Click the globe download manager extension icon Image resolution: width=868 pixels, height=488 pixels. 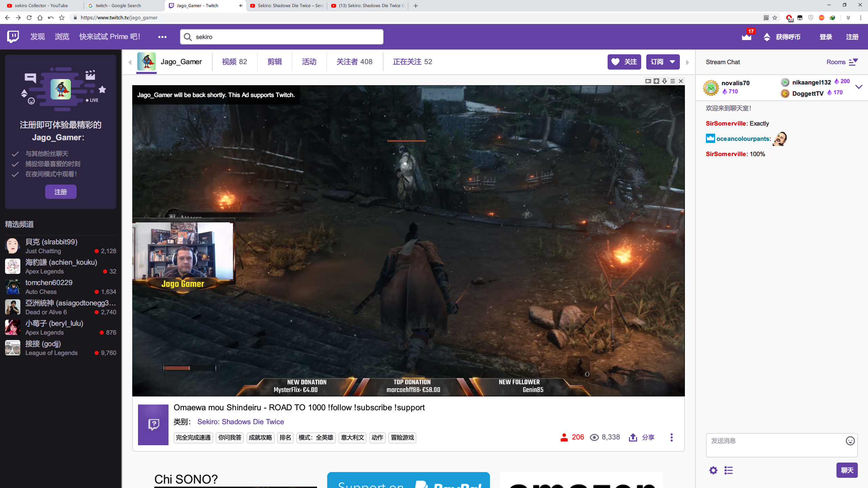[x=833, y=18]
